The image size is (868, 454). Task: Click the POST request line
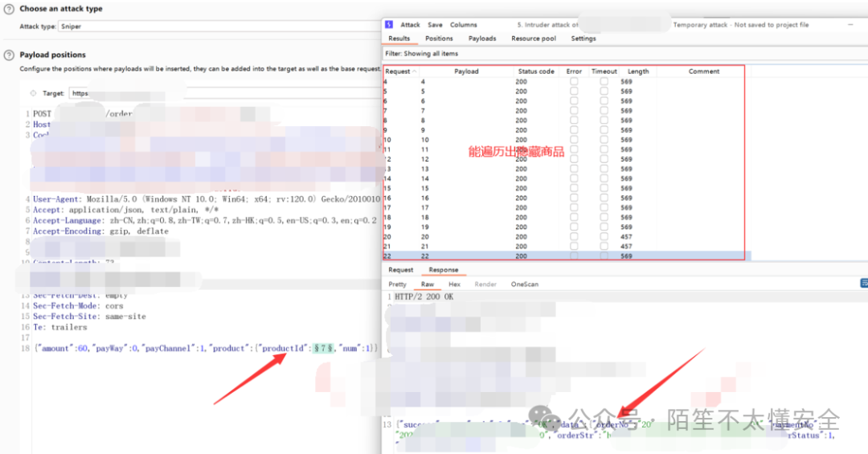83,113
